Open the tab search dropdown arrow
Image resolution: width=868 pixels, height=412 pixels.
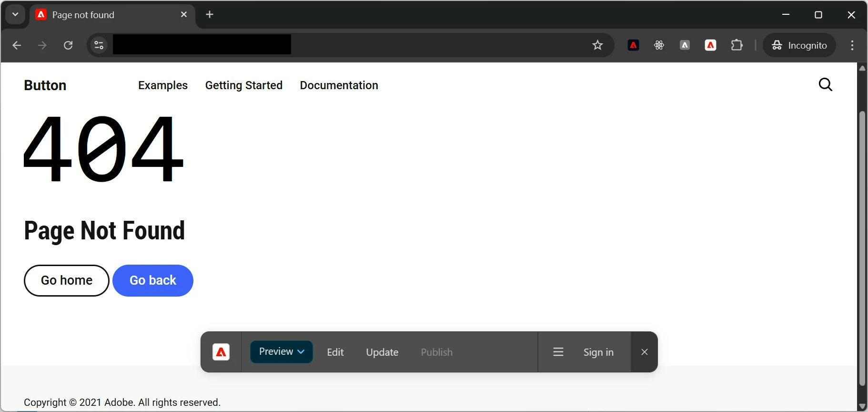[x=15, y=14]
